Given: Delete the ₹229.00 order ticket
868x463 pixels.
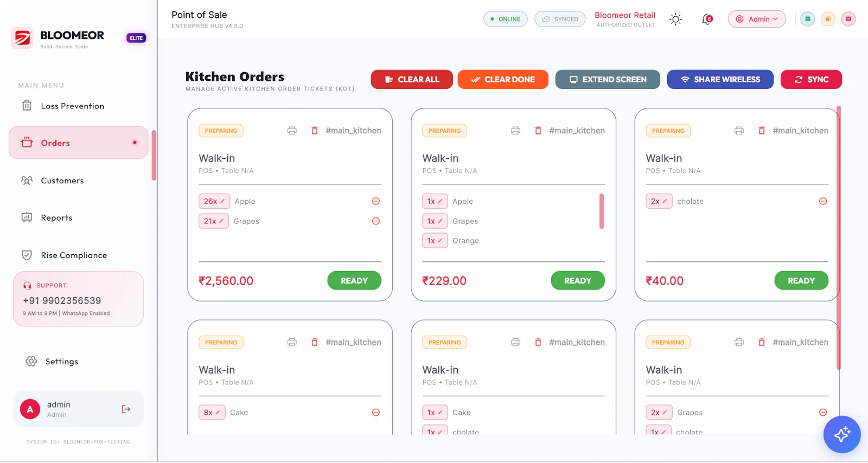Looking at the screenshot, I should click(538, 131).
